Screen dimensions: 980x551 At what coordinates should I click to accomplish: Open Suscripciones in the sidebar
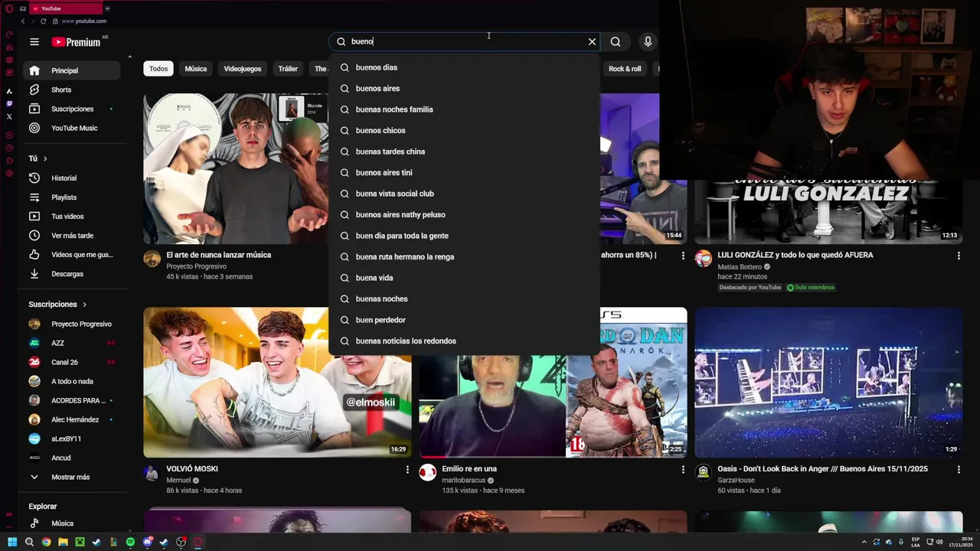72,109
